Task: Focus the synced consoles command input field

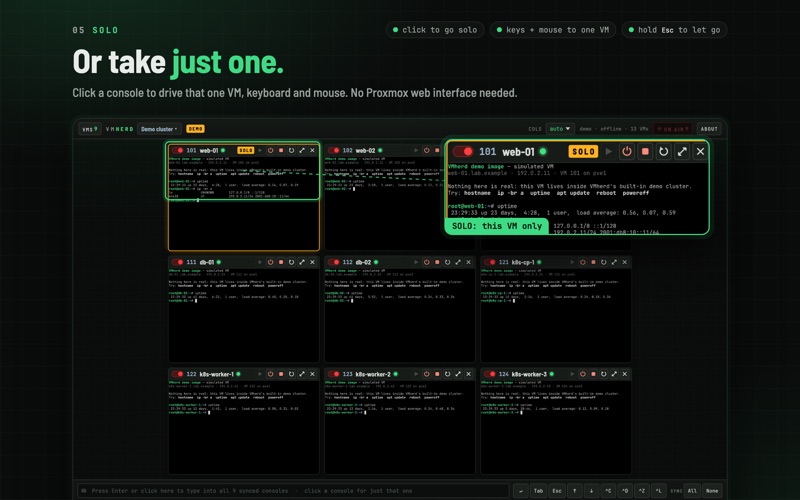Action: pyautogui.click(x=293, y=491)
